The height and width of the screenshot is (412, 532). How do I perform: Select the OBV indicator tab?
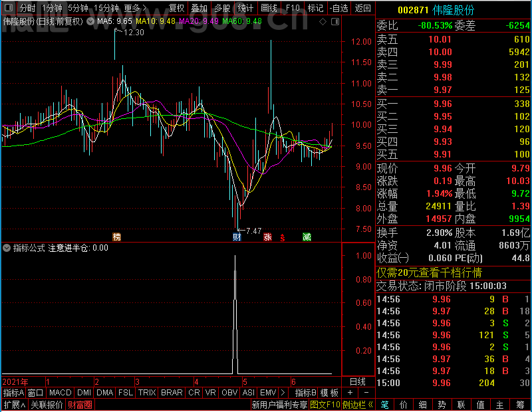click(x=229, y=393)
